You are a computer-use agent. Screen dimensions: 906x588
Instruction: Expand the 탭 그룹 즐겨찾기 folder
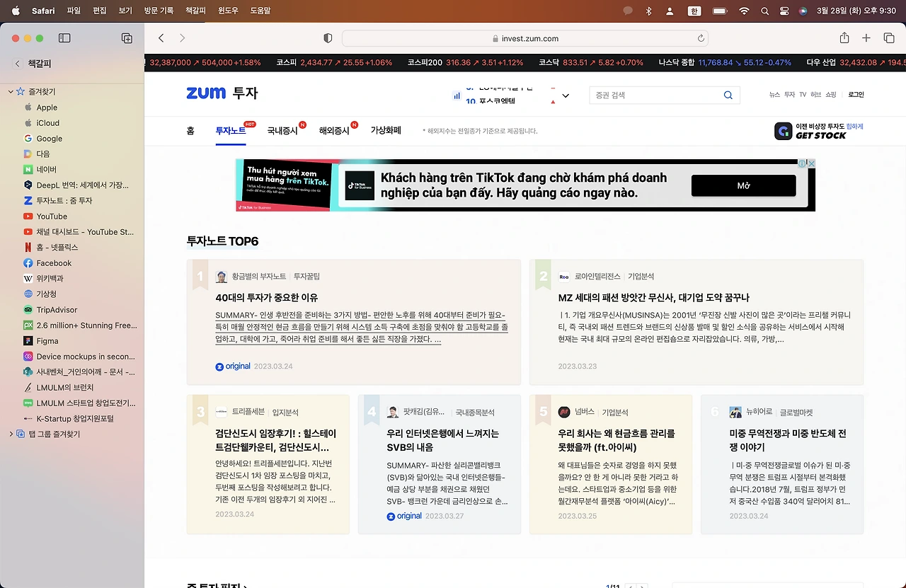point(11,434)
